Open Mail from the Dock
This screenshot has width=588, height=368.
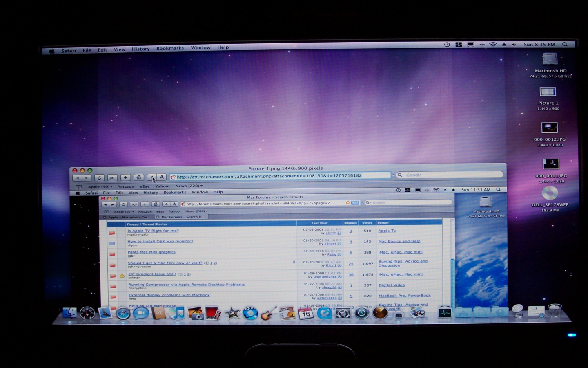105,313
